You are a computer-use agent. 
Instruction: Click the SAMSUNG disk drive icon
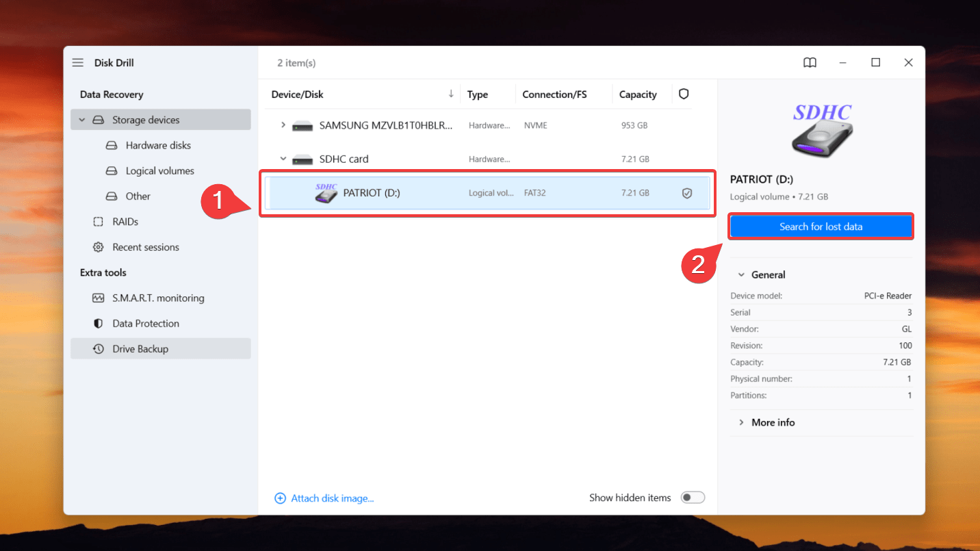click(302, 126)
